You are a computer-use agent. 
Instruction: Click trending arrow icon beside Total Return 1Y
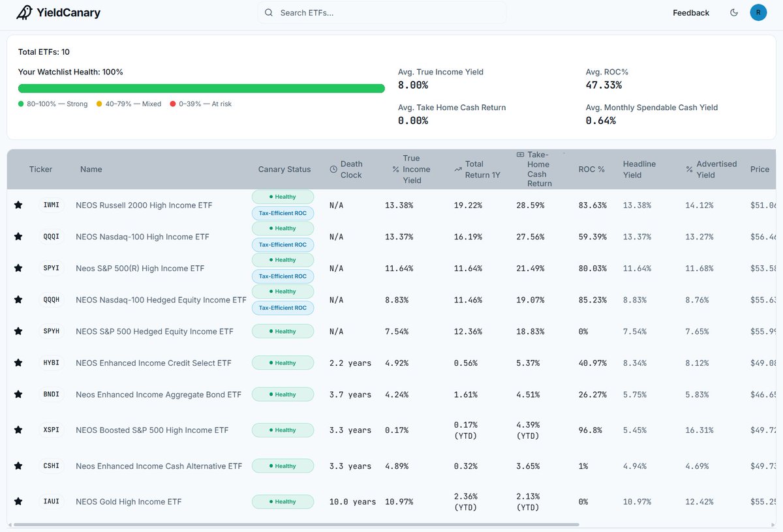[457, 170]
